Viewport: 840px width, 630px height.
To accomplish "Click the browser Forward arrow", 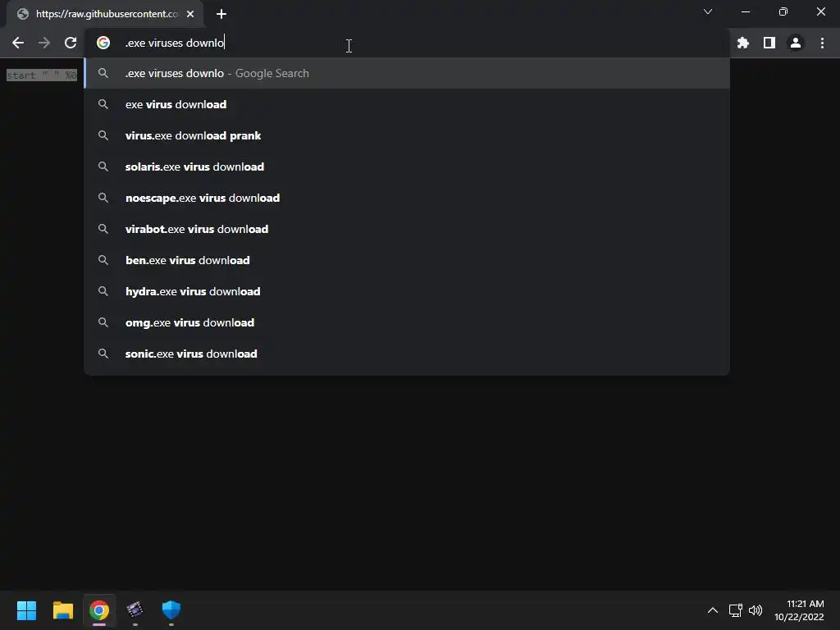I will click(x=44, y=43).
